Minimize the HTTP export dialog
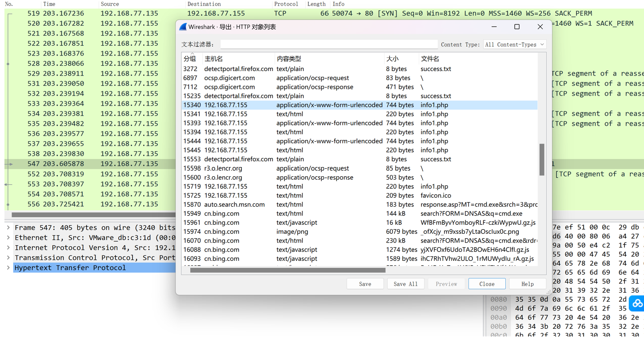The image size is (644, 343). (494, 27)
